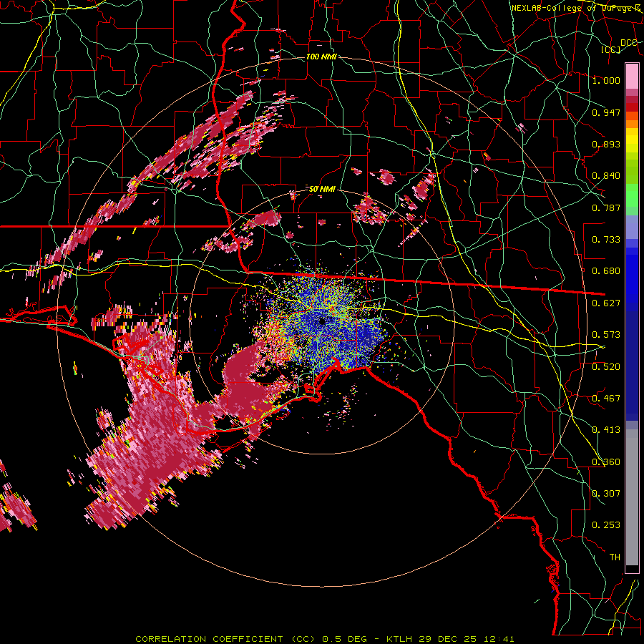Click the 0.947 scale value
Screen dimensions: 644x644
pos(606,112)
